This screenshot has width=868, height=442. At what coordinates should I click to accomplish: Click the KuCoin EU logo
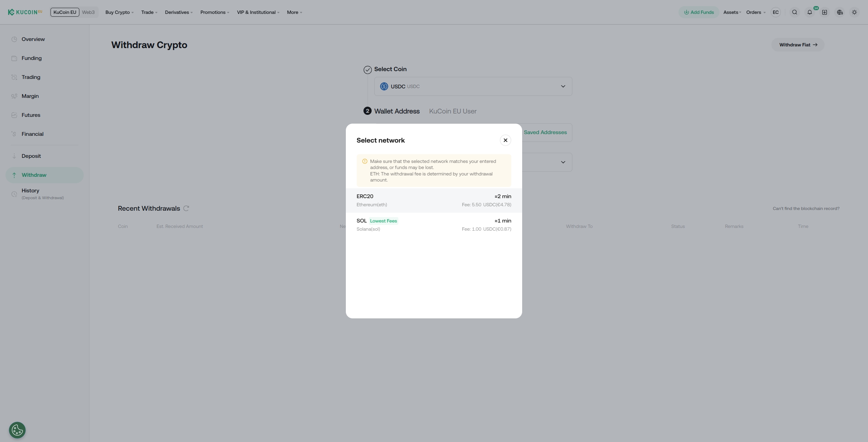point(25,12)
